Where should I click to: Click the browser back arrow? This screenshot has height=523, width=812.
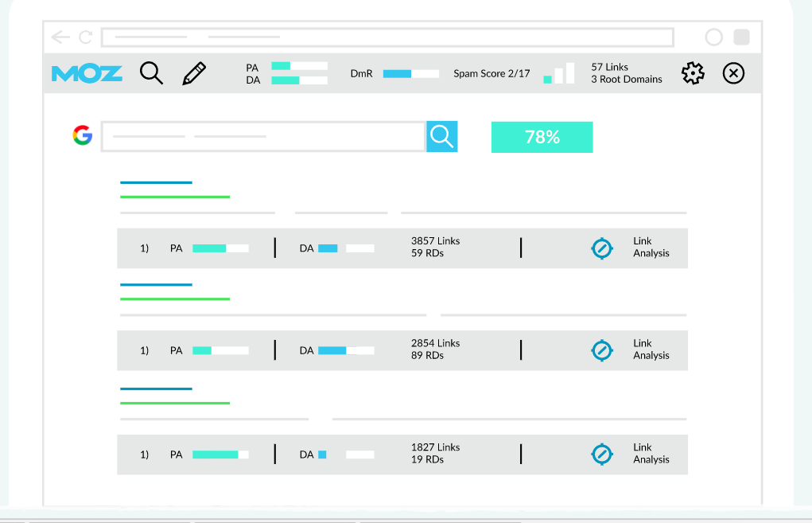(x=60, y=37)
